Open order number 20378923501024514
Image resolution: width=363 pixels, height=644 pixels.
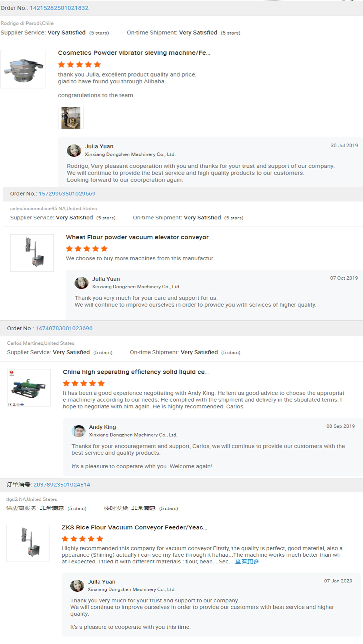[x=61, y=485]
